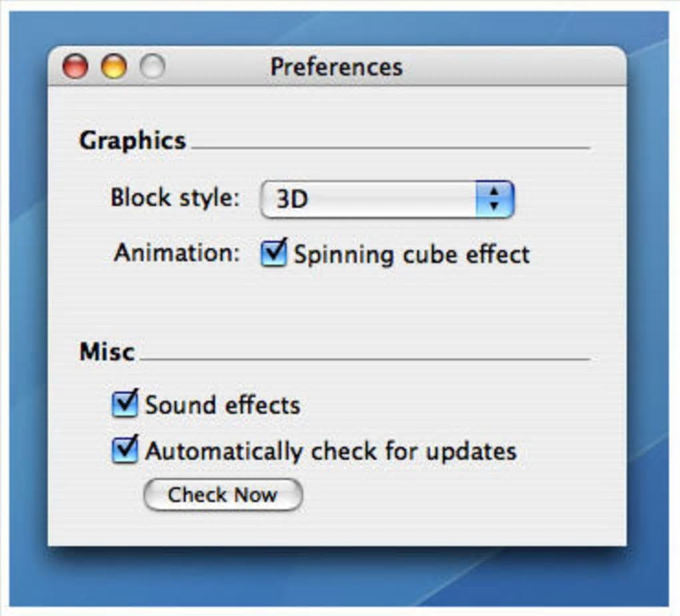The width and height of the screenshot is (680, 616).
Task: Click the Preferences window title text
Action: [336, 67]
